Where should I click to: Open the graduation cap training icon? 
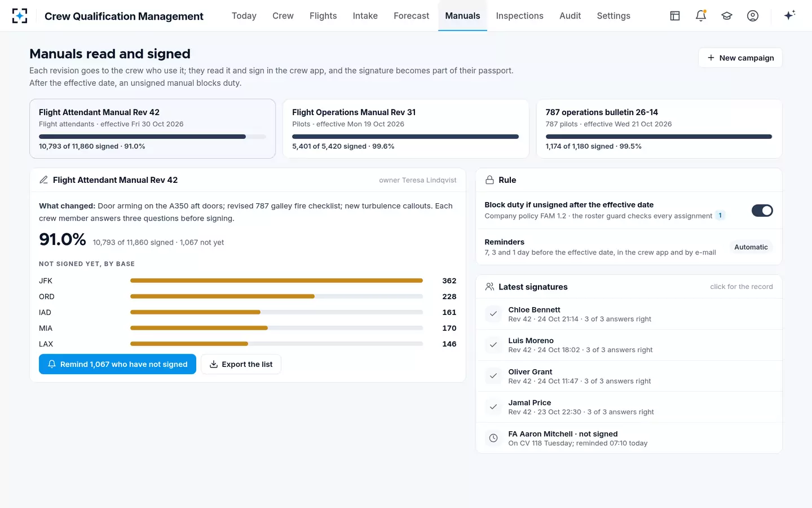click(x=727, y=16)
